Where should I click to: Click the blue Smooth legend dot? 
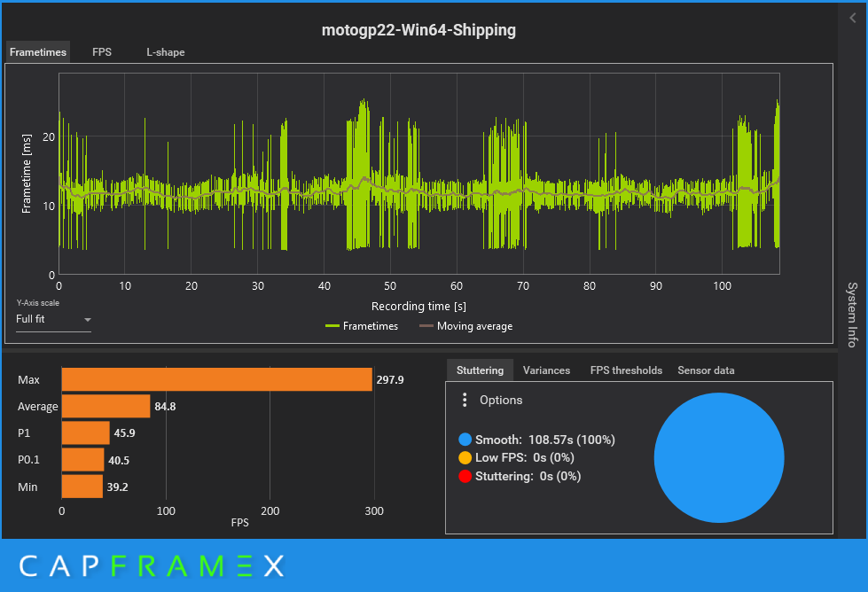coord(465,440)
